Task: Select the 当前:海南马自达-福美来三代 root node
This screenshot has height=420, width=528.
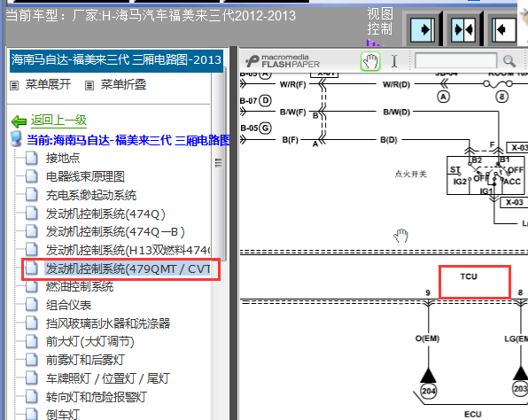Action: click(128, 140)
